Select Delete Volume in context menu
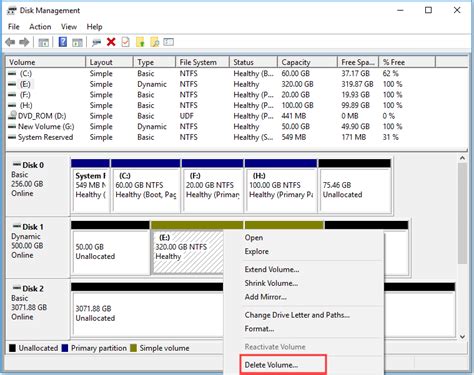The width and height of the screenshot is (474, 375). coord(271,365)
